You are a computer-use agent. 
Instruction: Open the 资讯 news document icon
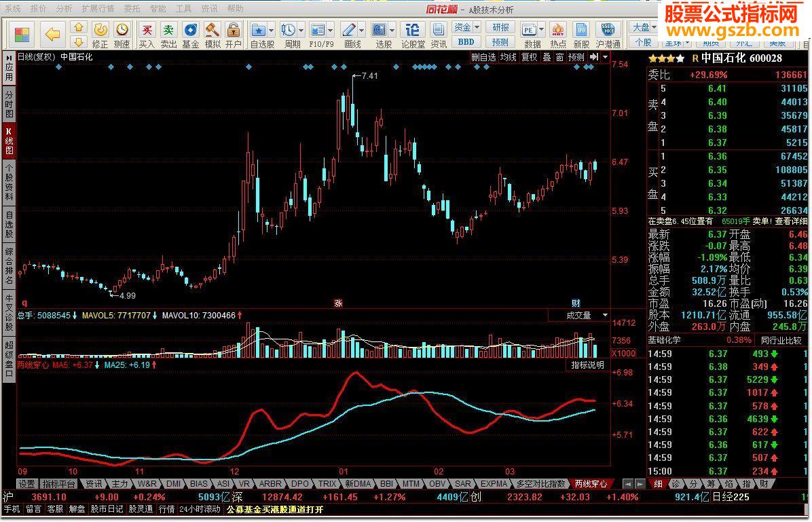tap(438, 30)
